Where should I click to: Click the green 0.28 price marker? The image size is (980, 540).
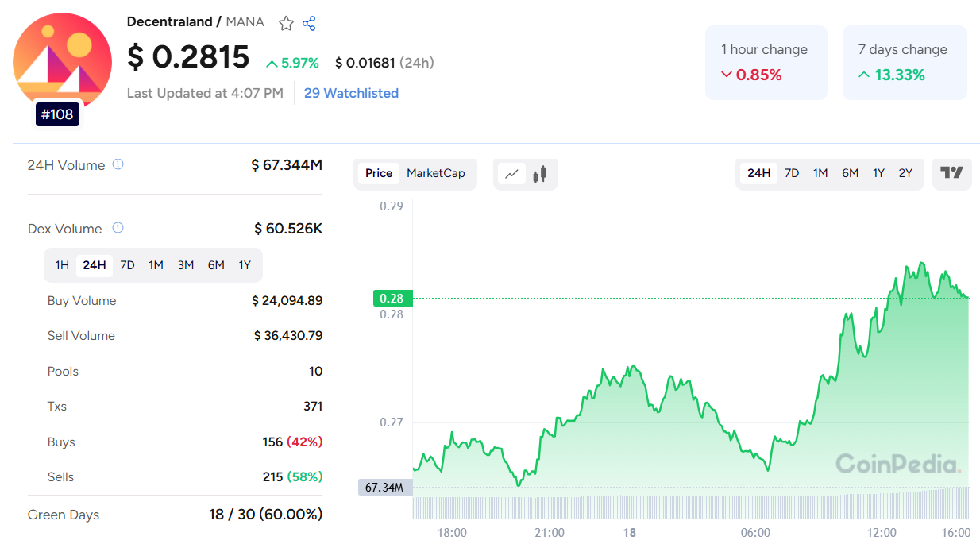click(x=392, y=299)
